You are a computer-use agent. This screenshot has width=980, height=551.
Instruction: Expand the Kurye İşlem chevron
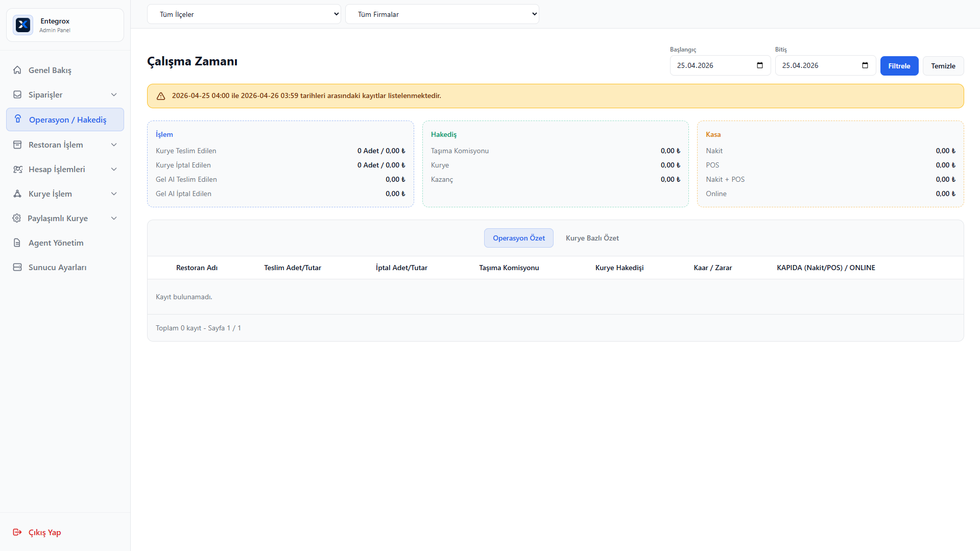(x=114, y=194)
